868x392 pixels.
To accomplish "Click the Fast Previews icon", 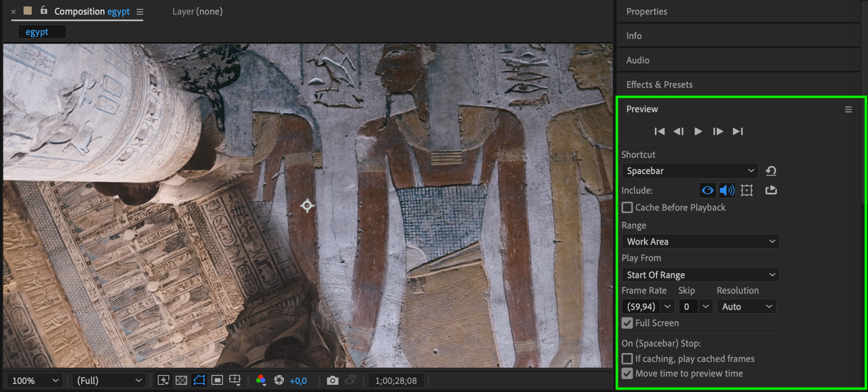I will (x=163, y=381).
